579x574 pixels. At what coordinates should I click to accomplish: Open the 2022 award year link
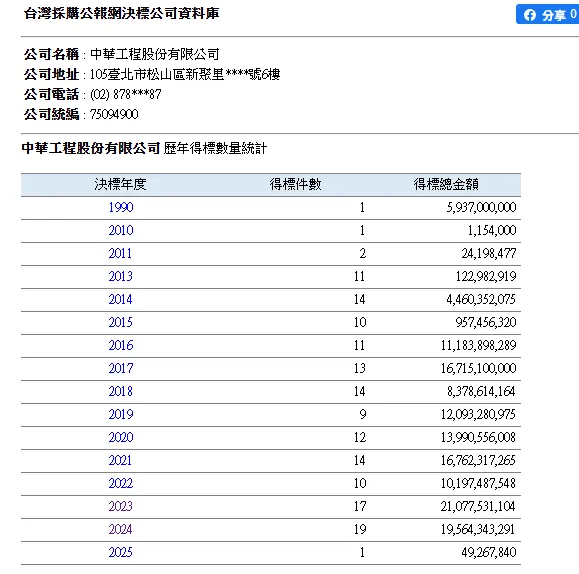click(x=121, y=484)
